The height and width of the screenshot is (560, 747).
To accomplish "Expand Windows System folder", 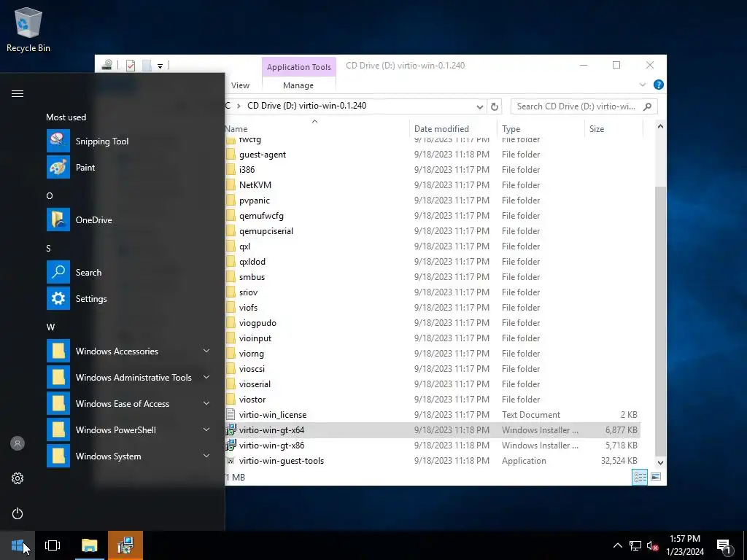I will (206, 456).
